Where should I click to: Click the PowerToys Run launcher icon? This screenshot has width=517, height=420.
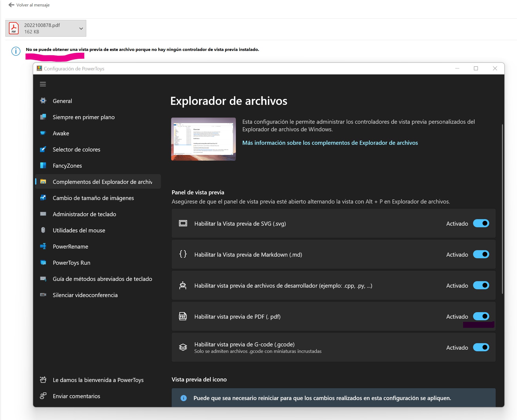pyautogui.click(x=43, y=263)
